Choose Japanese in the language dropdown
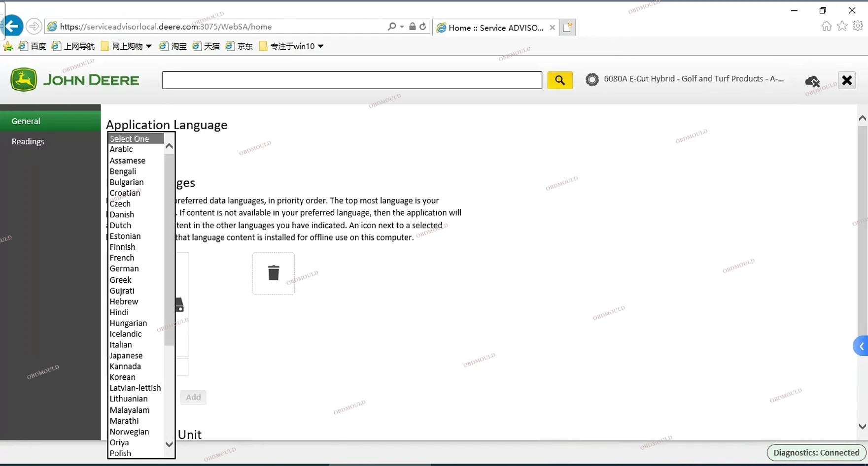This screenshot has width=868, height=466. 126,355
